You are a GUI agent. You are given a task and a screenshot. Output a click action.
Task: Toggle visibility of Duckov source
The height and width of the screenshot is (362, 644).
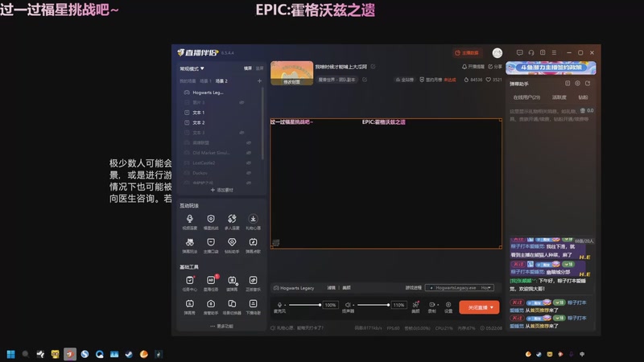click(249, 173)
